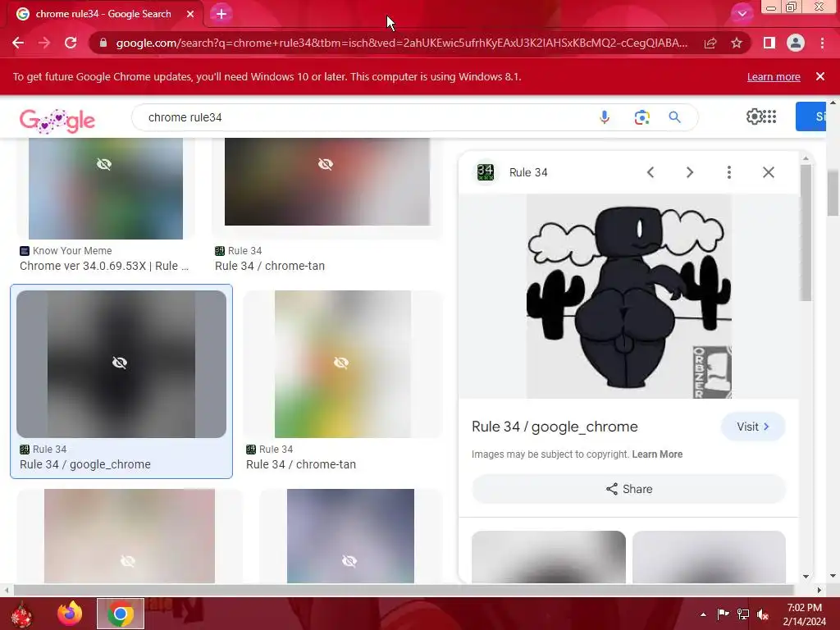Share this page from the address bar
This screenshot has width=840, height=630.
point(710,43)
